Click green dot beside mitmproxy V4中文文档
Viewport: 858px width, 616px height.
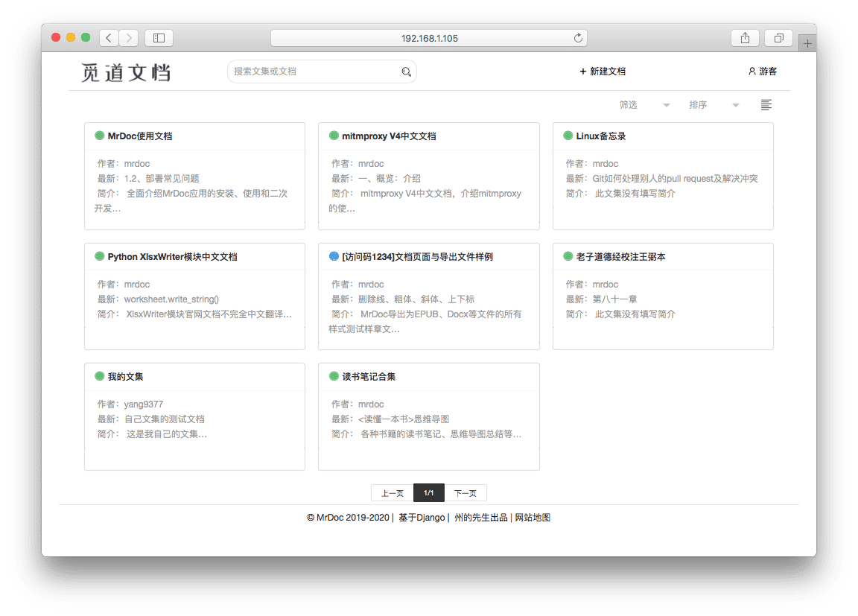(334, 136)
